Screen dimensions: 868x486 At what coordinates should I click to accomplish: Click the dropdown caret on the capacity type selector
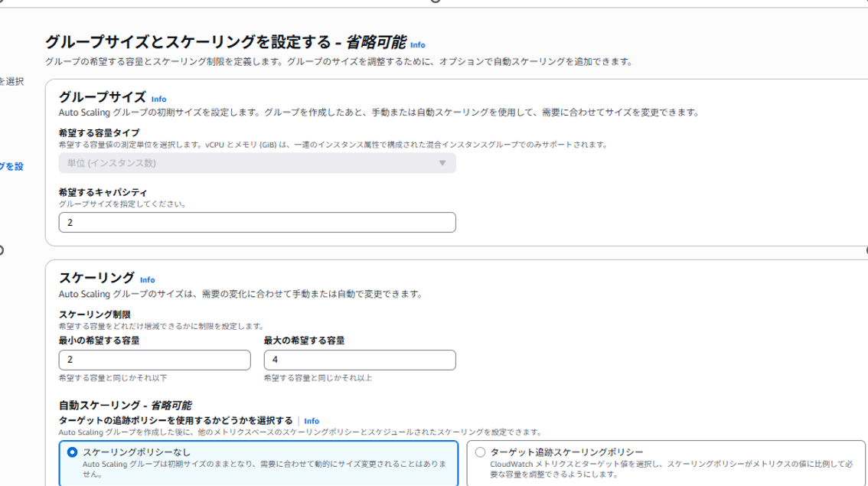point(442,163)
